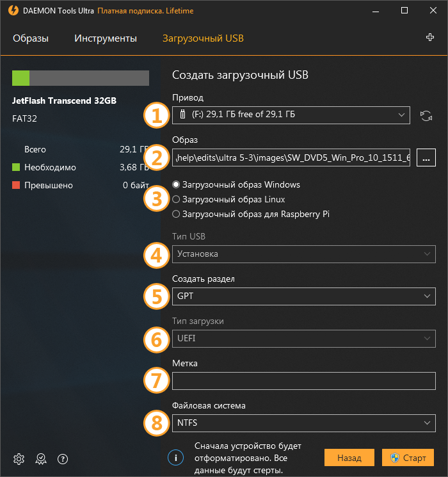This screenshot has width=448, height=477.
Task: Click the info icon beside the format warning
Action: 175,458
